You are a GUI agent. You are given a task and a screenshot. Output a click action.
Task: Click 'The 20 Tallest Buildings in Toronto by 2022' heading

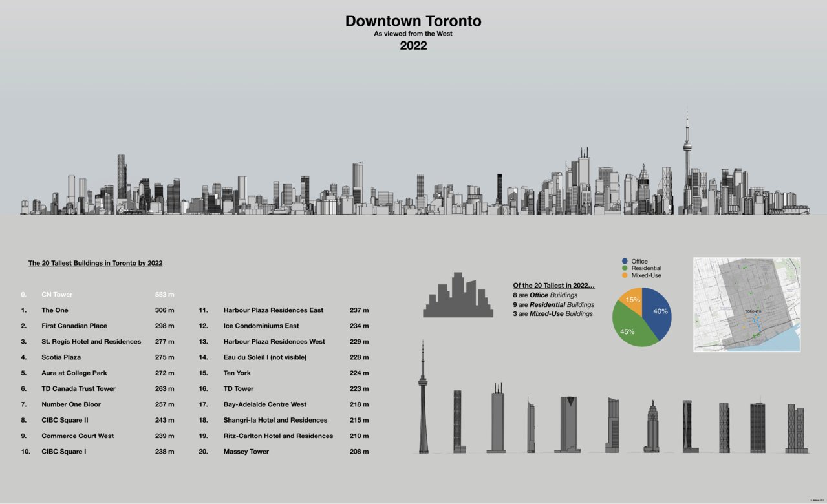(x=95, y=263)
